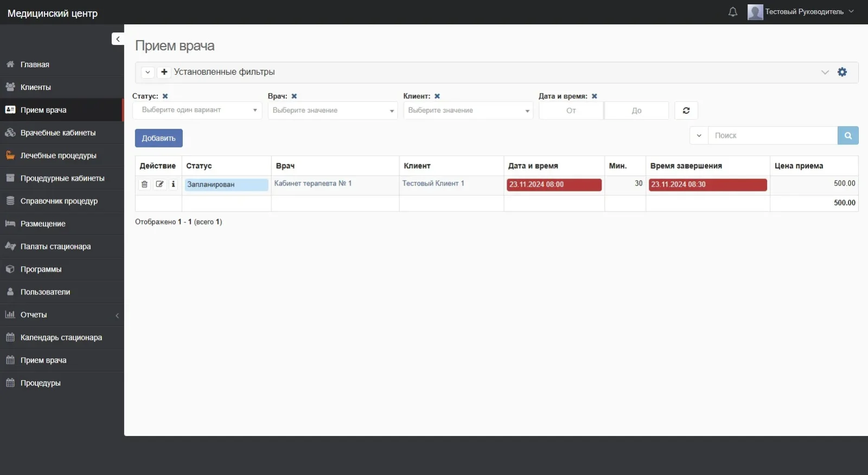Collapse the left sidebar menu
868x475 pixels.
point(118,39)
